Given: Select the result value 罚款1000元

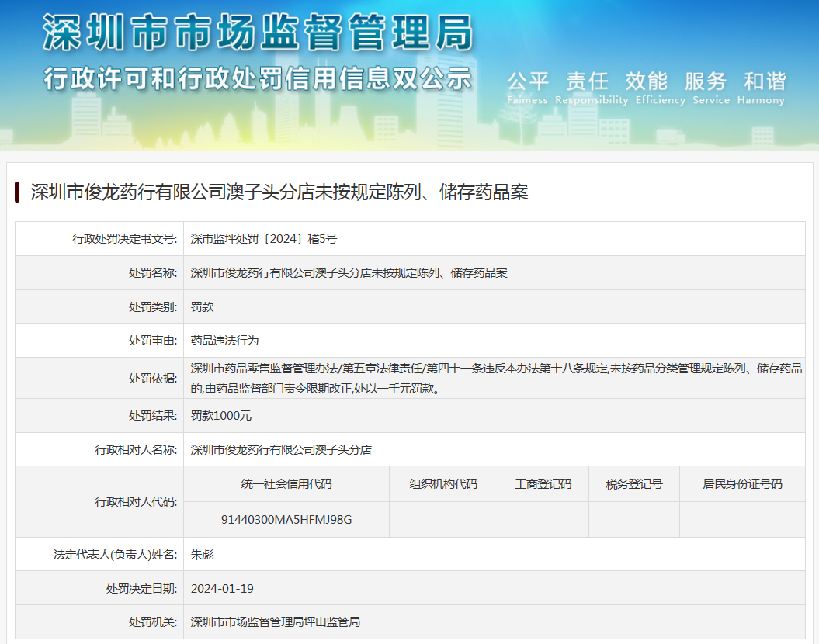Looking at the screenshot, I should click(221, 416).
